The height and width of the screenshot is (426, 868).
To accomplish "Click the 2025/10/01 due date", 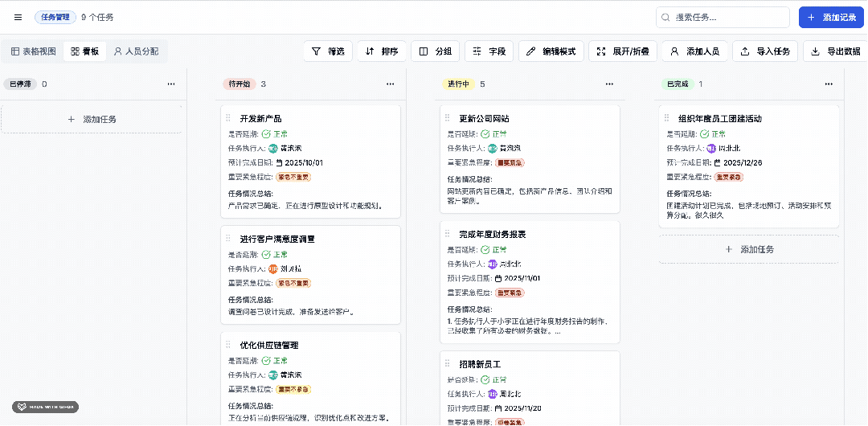I will (303, 163).
